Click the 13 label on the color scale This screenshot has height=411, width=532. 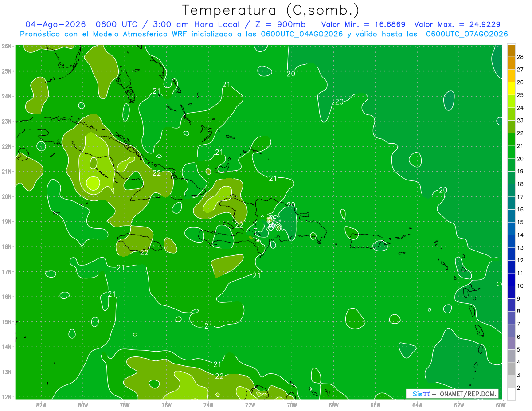[x=520, y=248]
